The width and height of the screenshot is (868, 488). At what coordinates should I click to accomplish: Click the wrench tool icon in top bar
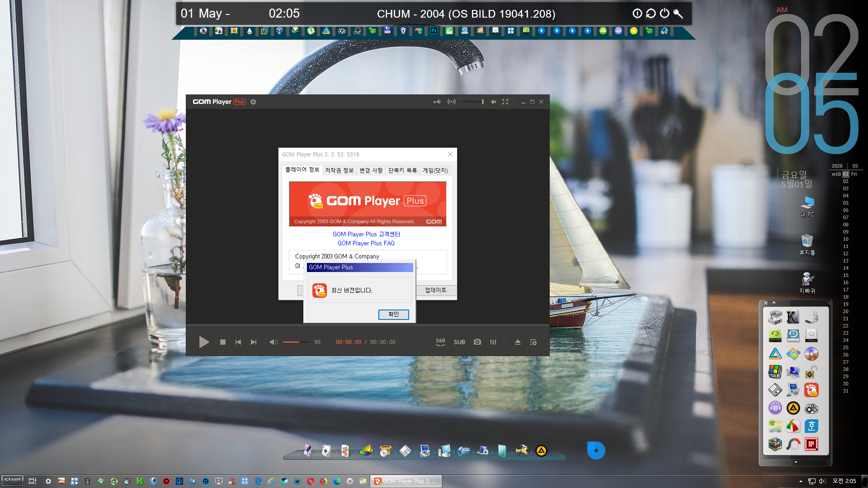pyautogui.click(x=678, y=14)
